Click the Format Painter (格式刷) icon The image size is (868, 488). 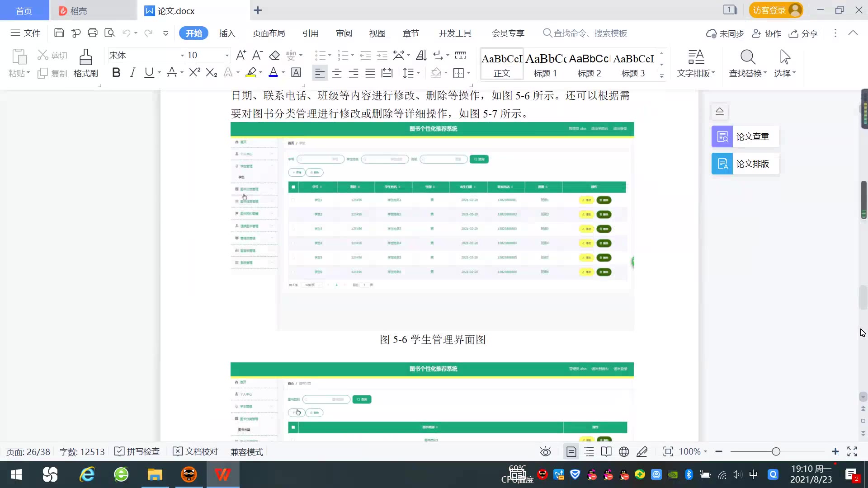pos(85,58)
